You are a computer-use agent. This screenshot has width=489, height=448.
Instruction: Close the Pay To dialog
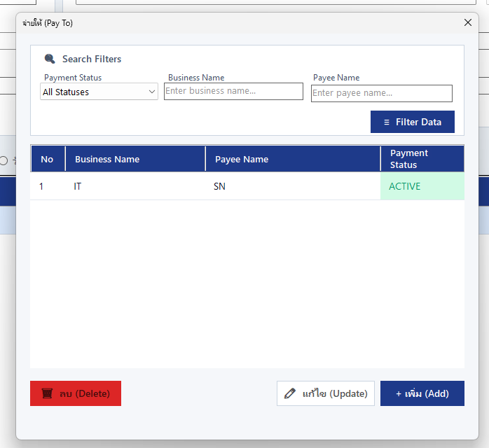tap(467, 22)
